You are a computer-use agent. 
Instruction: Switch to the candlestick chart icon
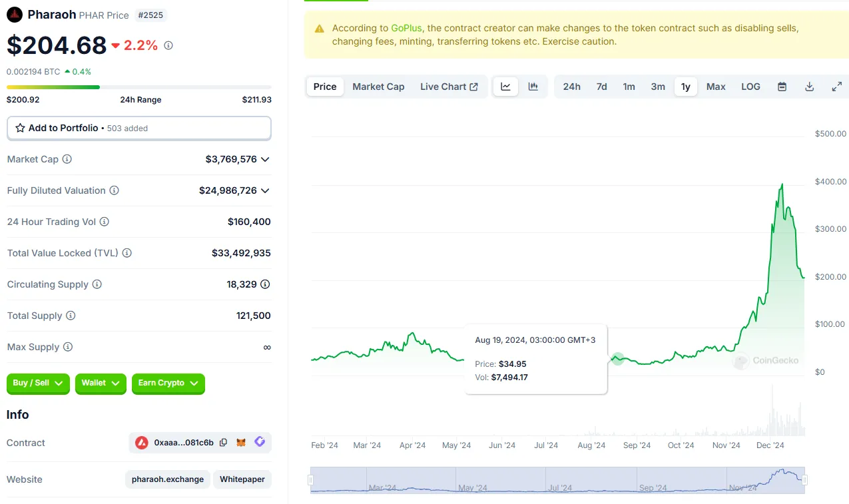pyautogui.click(x=533, y=87)
